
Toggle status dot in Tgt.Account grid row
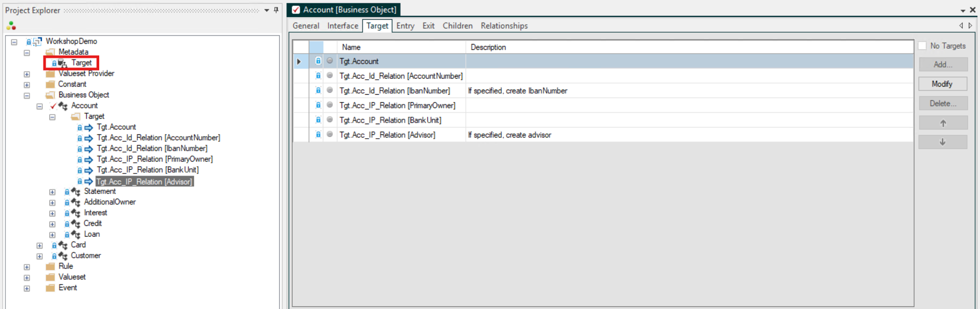click(330, 61)
